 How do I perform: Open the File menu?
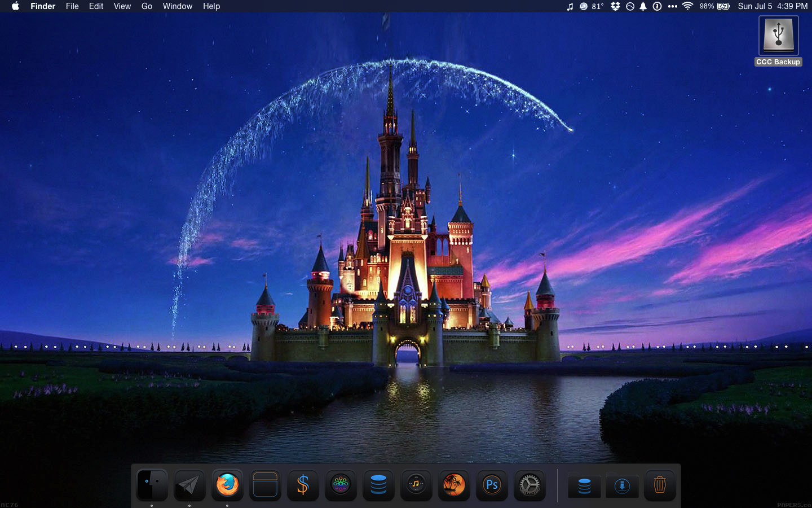pyautogui.click(x=72, y=6)
